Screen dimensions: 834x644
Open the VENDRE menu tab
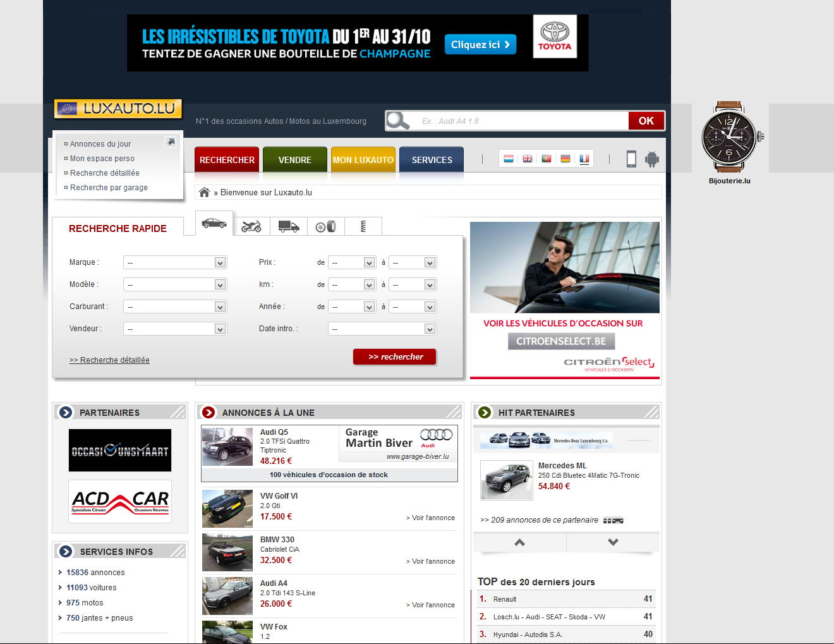[x=295, y=160]
